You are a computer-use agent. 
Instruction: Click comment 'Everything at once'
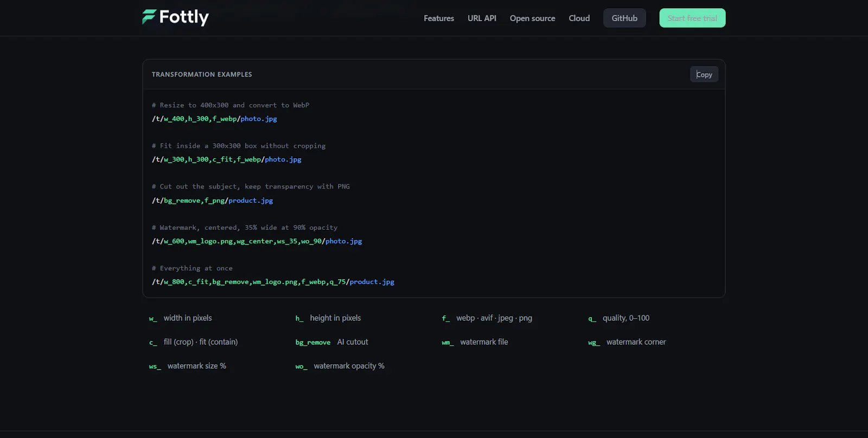192,268
